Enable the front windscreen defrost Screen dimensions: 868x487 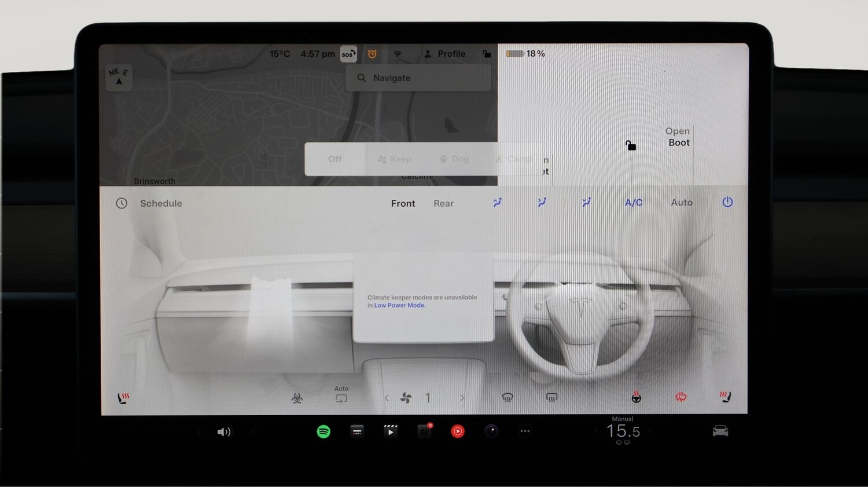tap(507, 398)
